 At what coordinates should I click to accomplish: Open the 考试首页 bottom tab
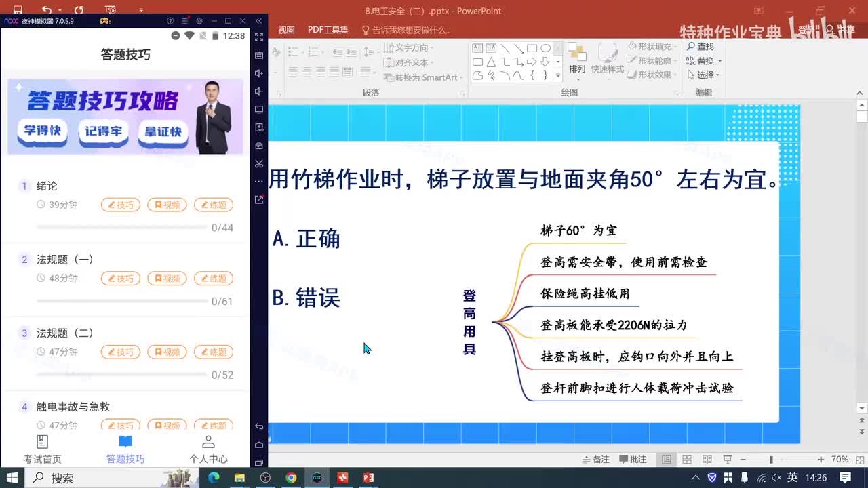click(42, 450)
